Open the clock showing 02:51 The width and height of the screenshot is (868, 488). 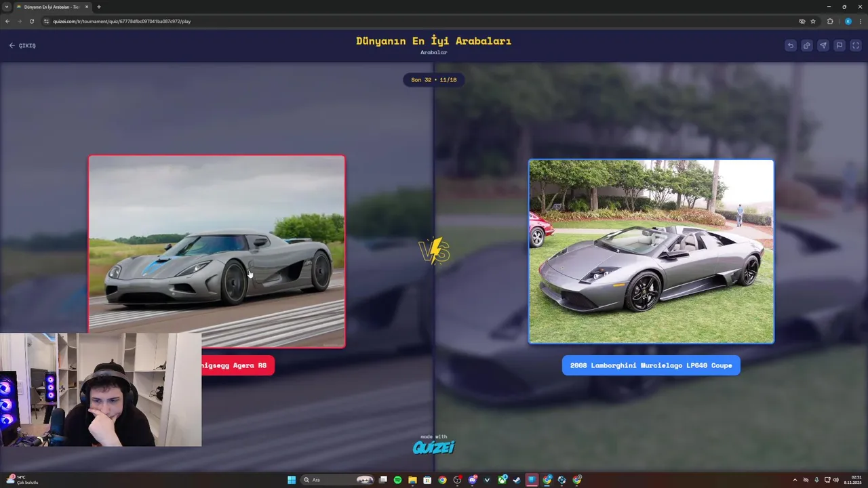[x=852, y=480]
